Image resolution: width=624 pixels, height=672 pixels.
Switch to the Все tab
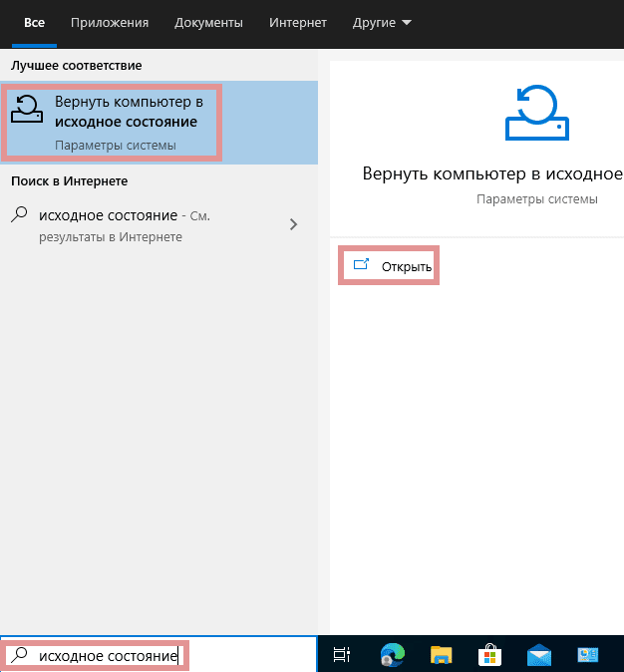34,23
